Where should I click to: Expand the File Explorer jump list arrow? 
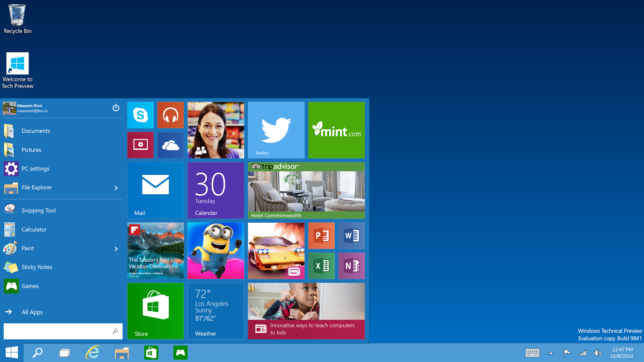[x=116, y=188]
